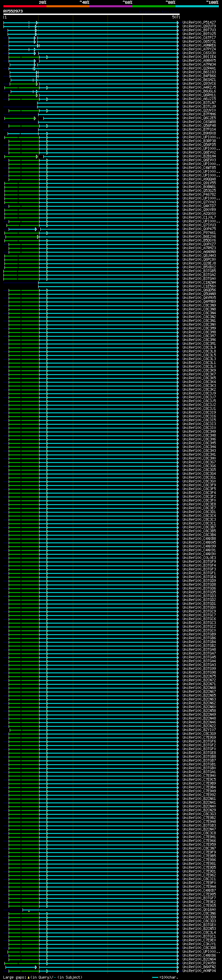Select the UniRef100_Q6QD56 label

(x=199, y=290)
